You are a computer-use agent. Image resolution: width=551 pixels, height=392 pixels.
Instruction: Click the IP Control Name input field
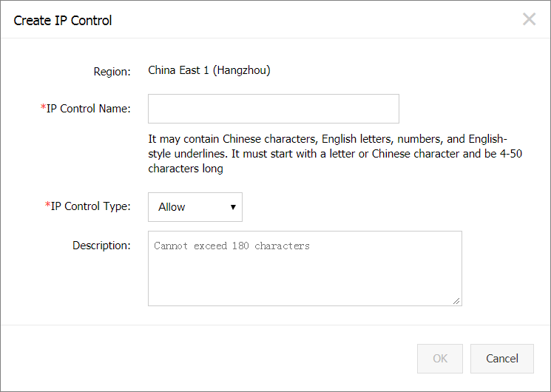tap(274, 109)
